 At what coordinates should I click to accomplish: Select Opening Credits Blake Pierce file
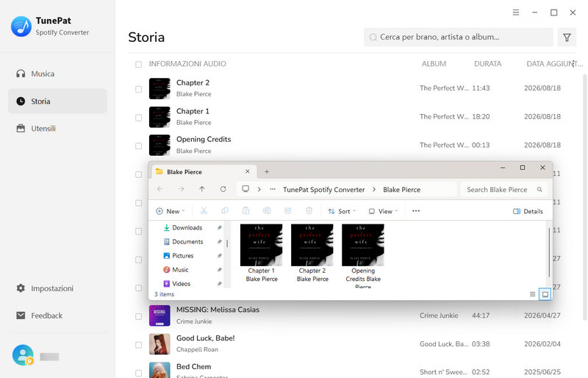(x=363, y=256)
